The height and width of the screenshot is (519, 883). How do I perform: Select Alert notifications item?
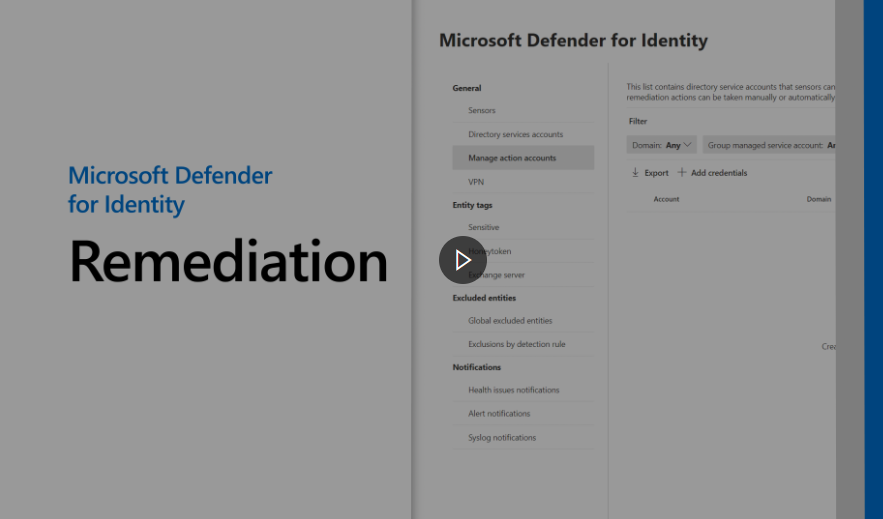(x=499, y=414)
